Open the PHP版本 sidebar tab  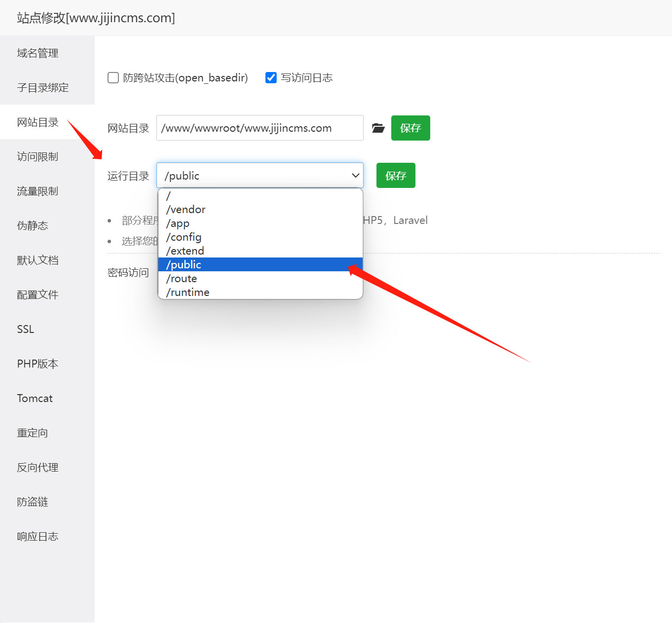click(x=47, y=364)
